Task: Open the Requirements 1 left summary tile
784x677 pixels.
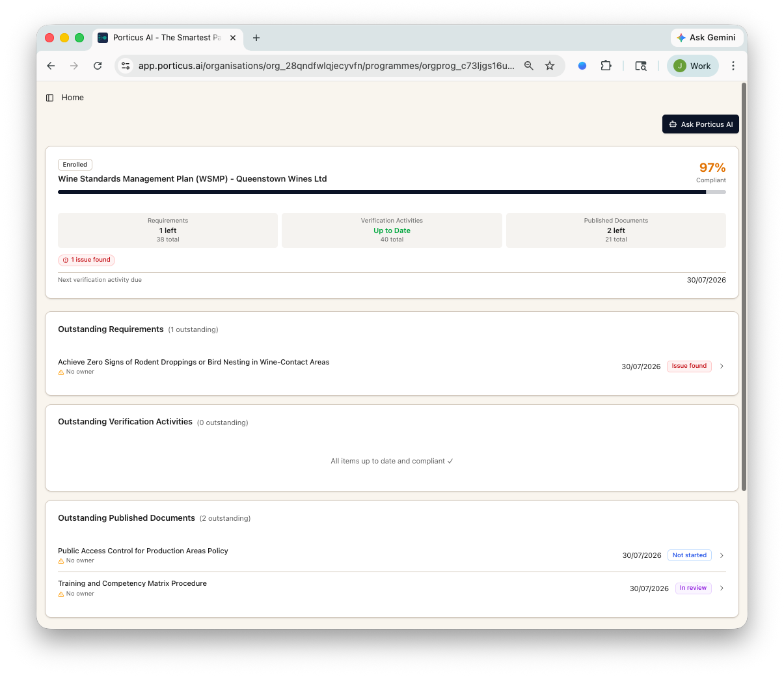Action: [168, 230]
